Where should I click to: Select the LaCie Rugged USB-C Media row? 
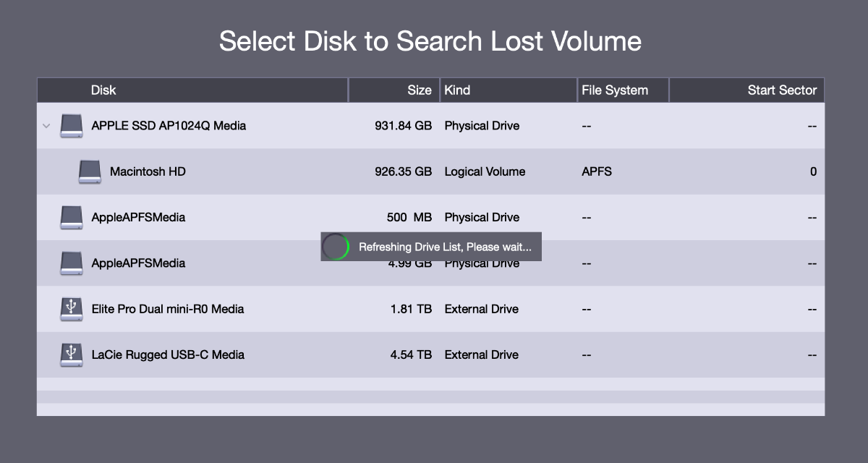tap(168, 354)
